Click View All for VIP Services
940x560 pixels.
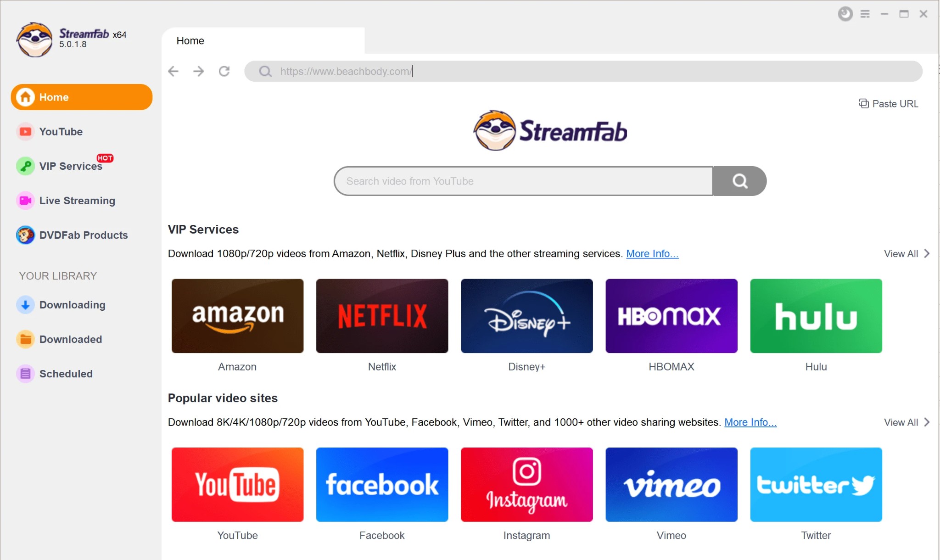point(905,253)
